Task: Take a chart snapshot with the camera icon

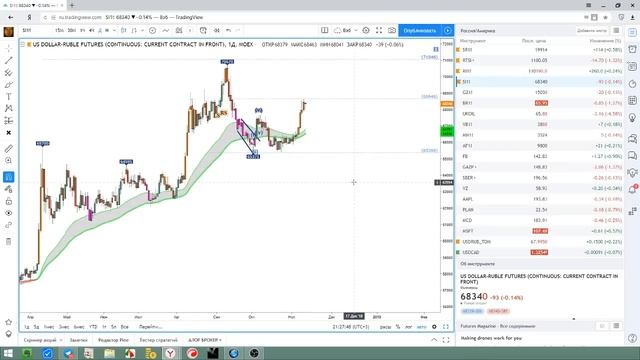Action: click(391, 31)
